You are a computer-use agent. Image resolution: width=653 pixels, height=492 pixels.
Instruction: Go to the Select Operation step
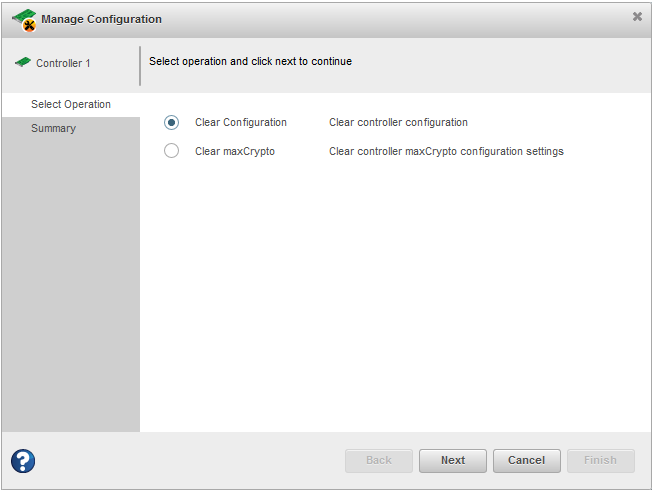[70, 104]
